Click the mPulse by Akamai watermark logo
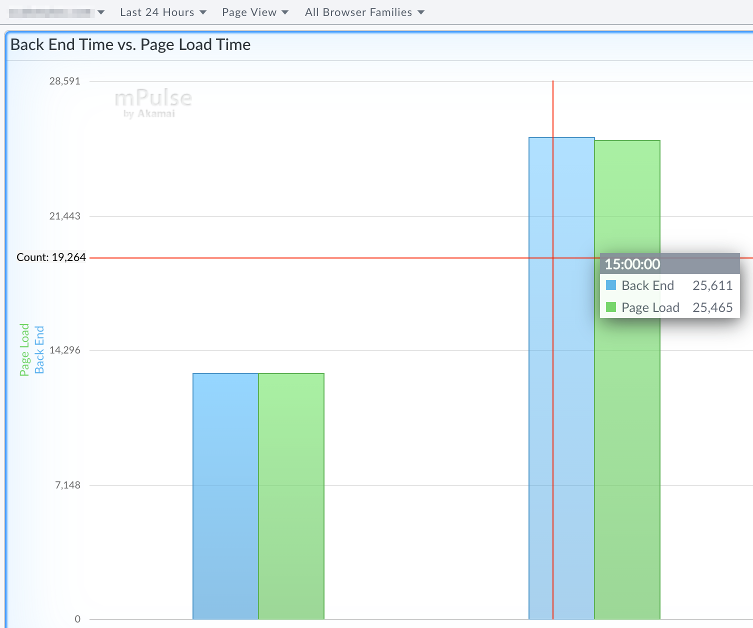Viewport: 753px width, 628px height. pos(152,103)
